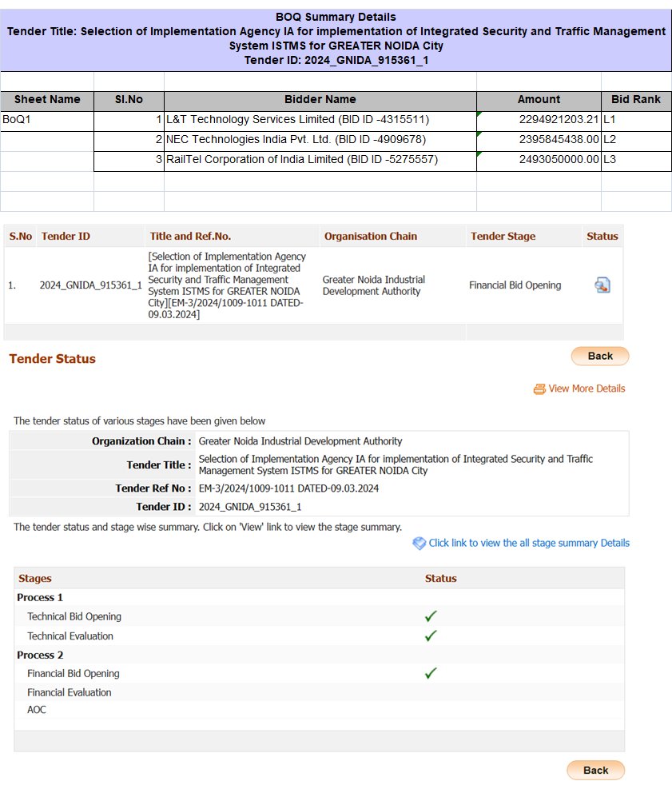Screen dimensions: 672x797
Task: Click the Bidder Name column header
Action: pyautogui.click(x=320, y=102)
